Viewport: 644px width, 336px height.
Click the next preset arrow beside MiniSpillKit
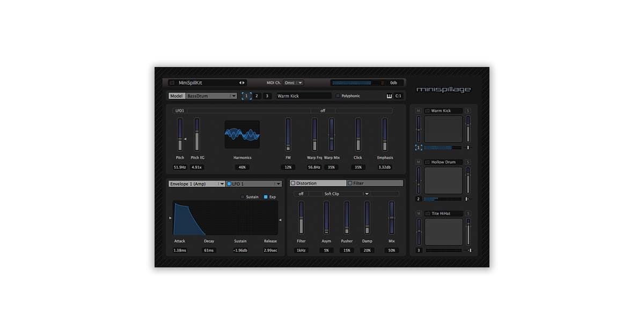click(x=244, y=83)
